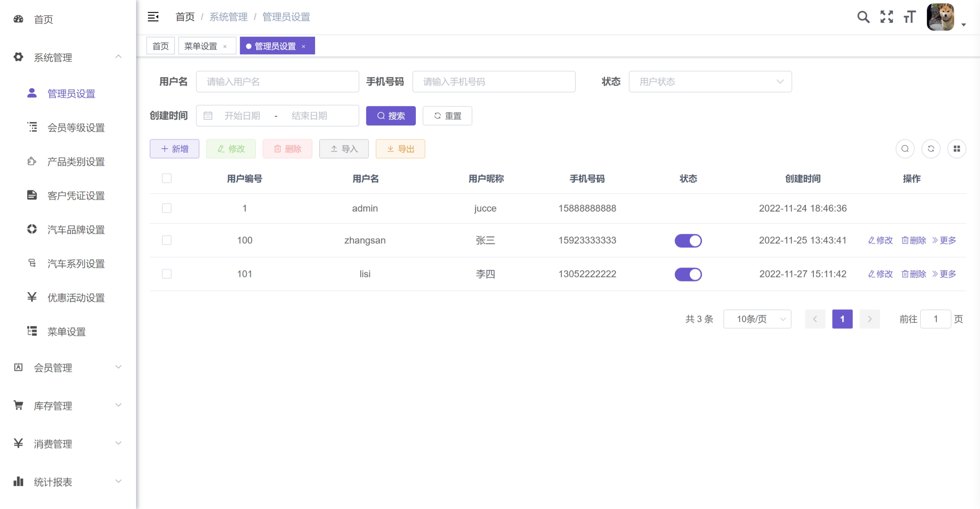Toggle status switch for lisi

tap(688, 274)
